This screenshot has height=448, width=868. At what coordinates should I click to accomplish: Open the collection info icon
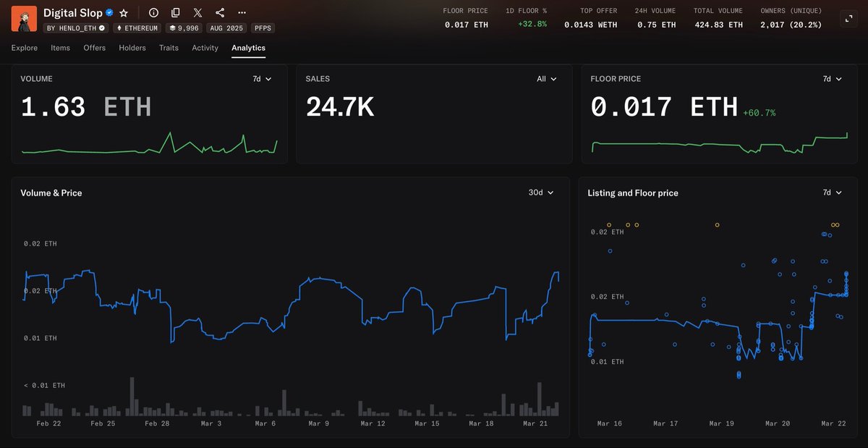[x=153, y=13]
